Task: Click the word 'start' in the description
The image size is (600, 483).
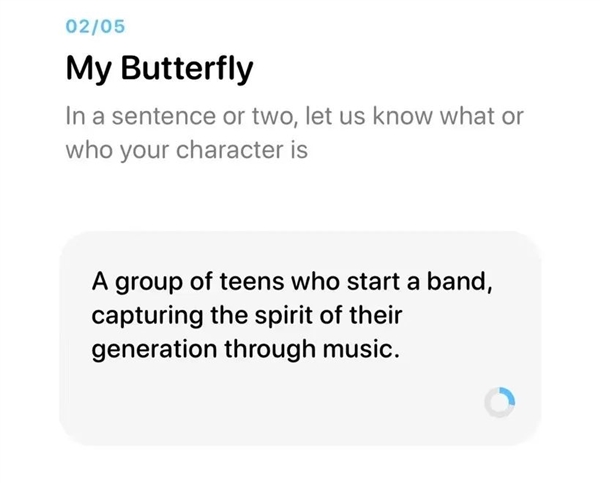Action: (x=368, y=281)
